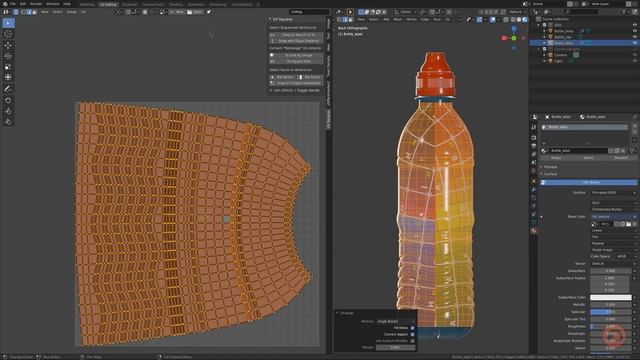The height and width of the screenshot is (360, 640).
Task: Click the Subsurface Color white swatch
Action: [611, 298]
